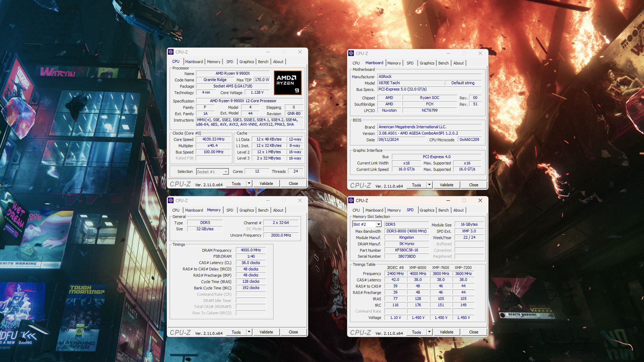Image resolution: width=644 pixels, height=362 pixels.
Task: Click Close button in Mainboard window
Action: 474,185
